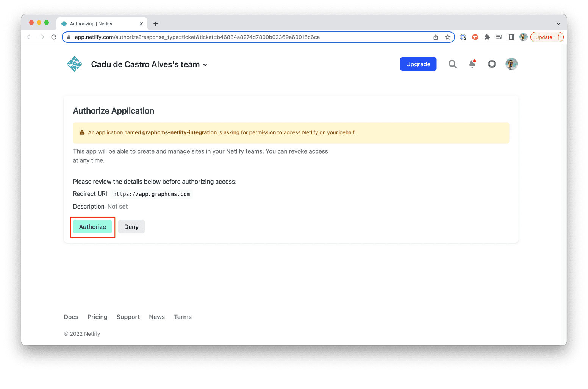
Task: Click the Netlify logo icon
Action: tap(74, 64)
